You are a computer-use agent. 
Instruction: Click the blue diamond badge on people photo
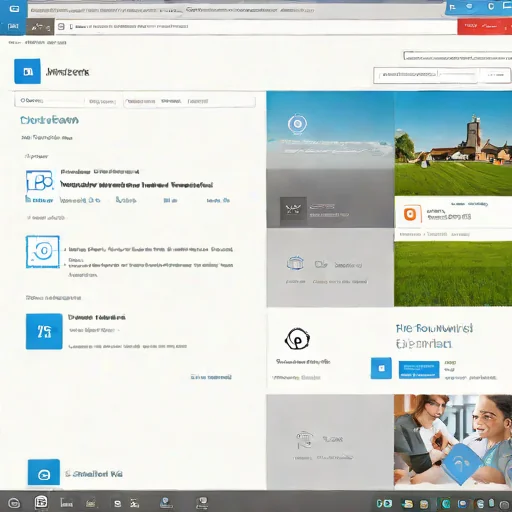461,464
